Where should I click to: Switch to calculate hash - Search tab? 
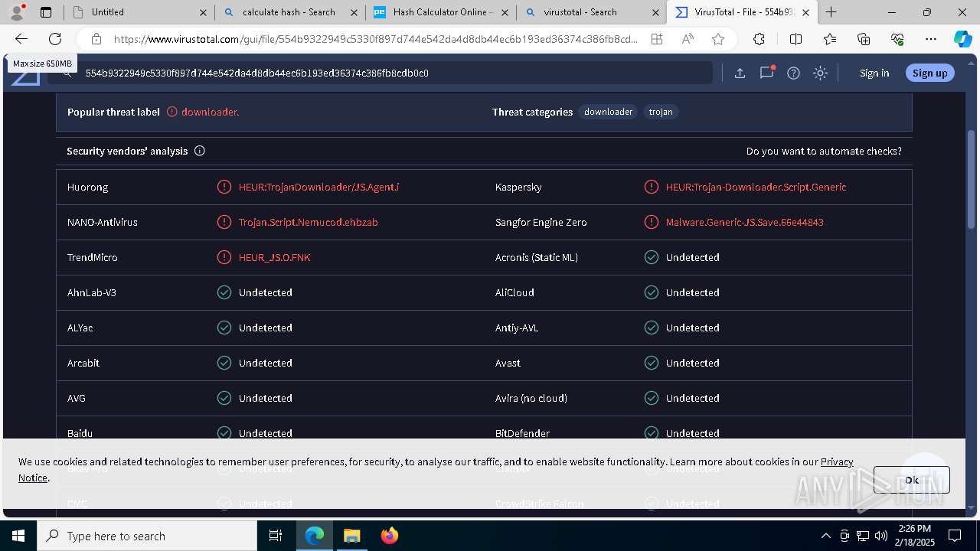pos(289,12)
